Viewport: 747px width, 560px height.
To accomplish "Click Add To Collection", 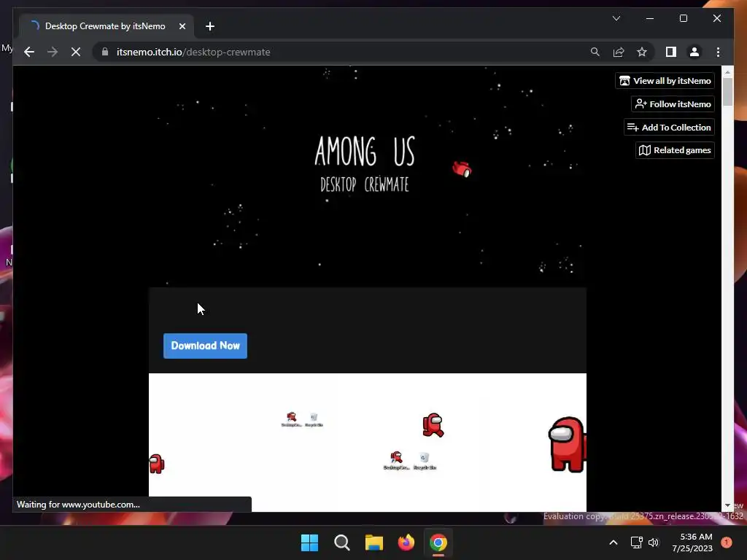I will coord(669,127).
